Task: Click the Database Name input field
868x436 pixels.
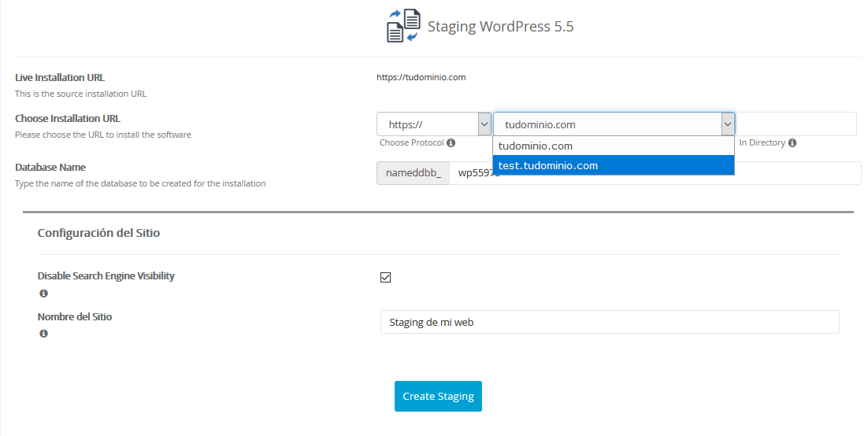Action: 655,173
